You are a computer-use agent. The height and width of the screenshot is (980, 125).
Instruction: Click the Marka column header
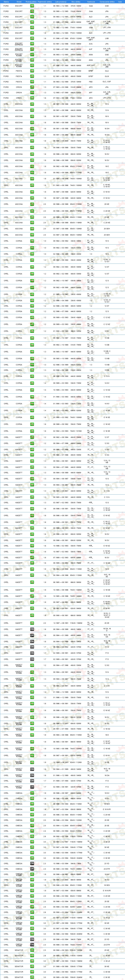[6, 2]
